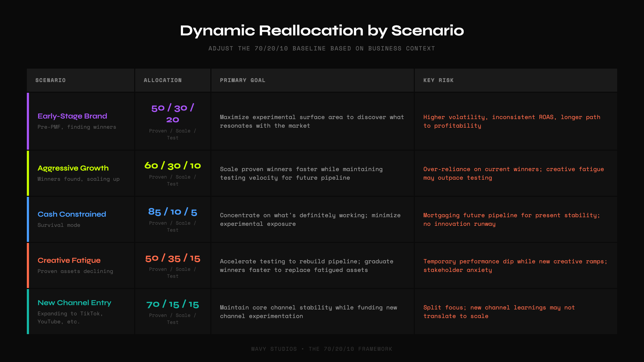
Task: Click the purple accent bar beside Early-Stage Brand
Action: [x=28, y=121]
